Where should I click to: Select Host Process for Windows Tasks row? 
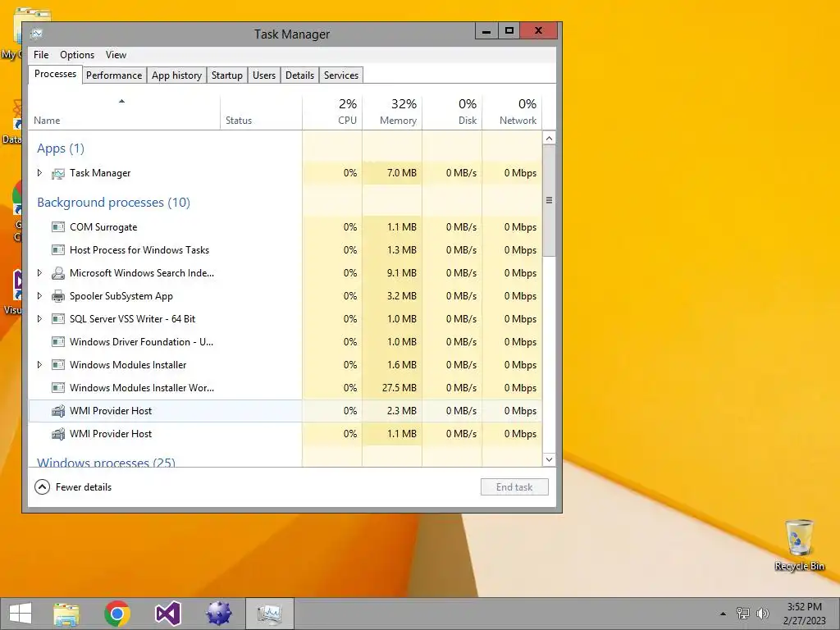(x=285, y=250)
